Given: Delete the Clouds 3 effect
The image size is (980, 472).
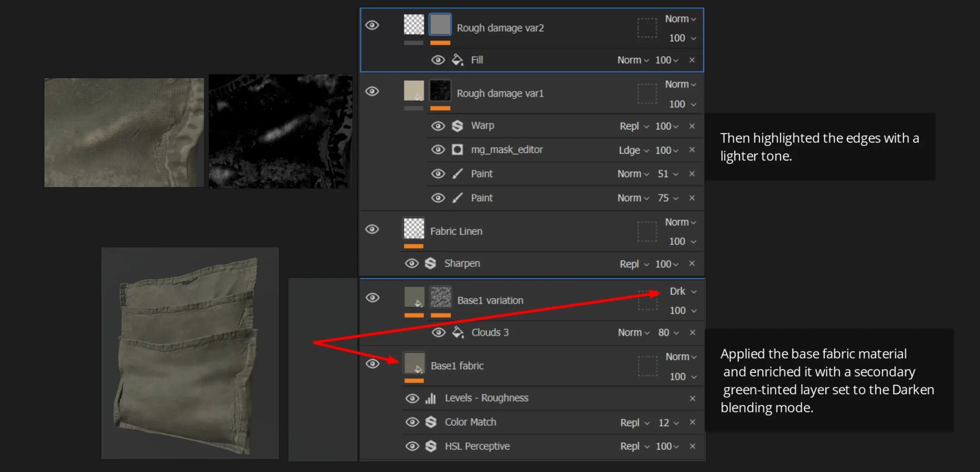Looking at the screenshot, I should click(x=693, y=332).
